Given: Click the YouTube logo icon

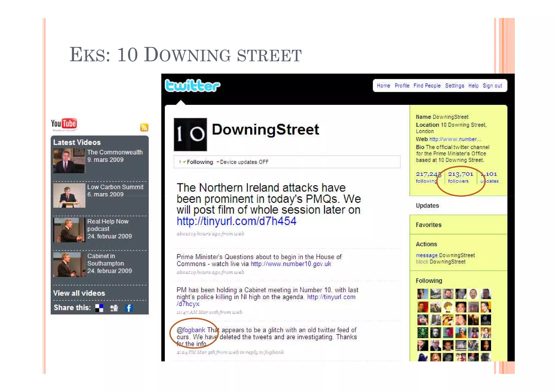Looking at the screenshot, I should point(64,124).
